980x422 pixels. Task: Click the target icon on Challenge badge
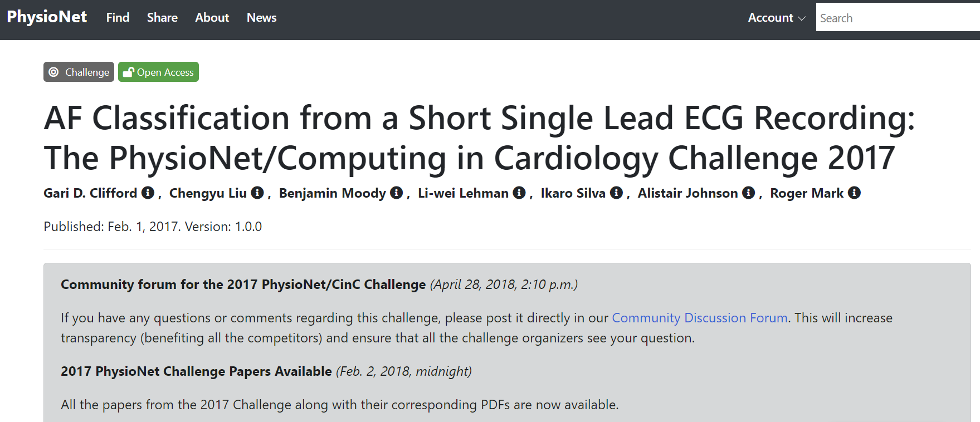[x=54, y=72]
